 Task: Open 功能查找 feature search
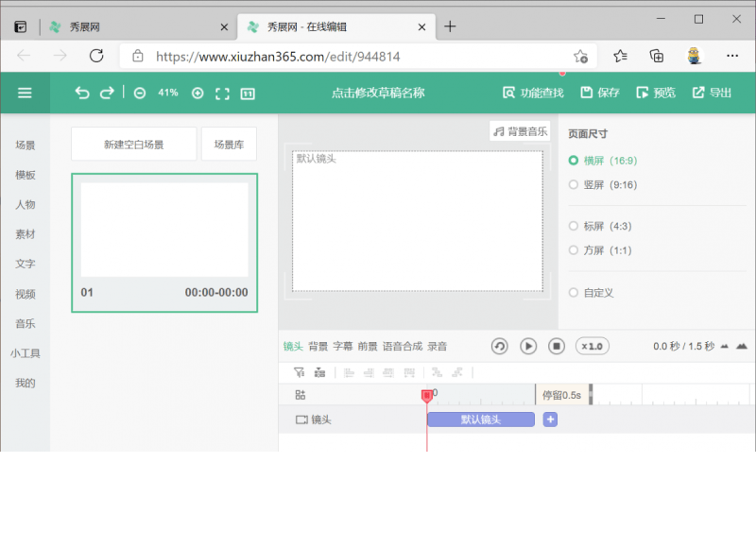click(x=533, y=93)
